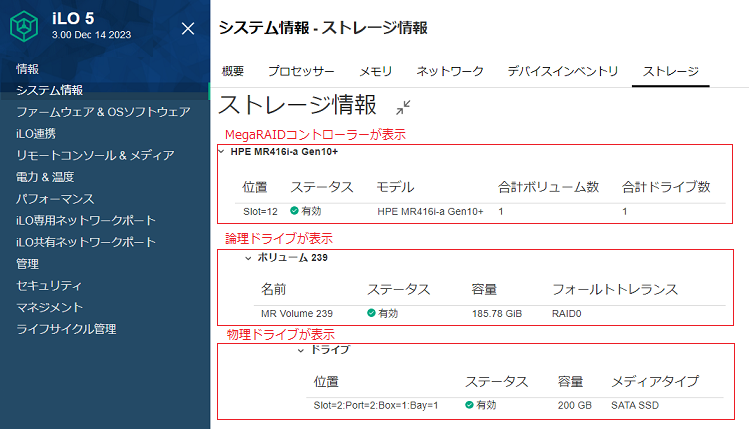Click the MR Volume 239 name cell
The height and width of the screenshot is (429, 749).
297,313
